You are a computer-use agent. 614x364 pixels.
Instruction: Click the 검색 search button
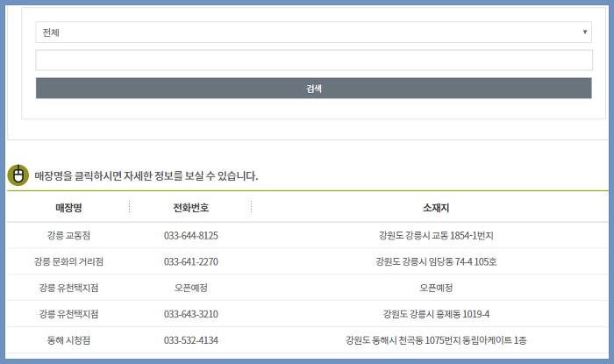(x=314, y=88)
